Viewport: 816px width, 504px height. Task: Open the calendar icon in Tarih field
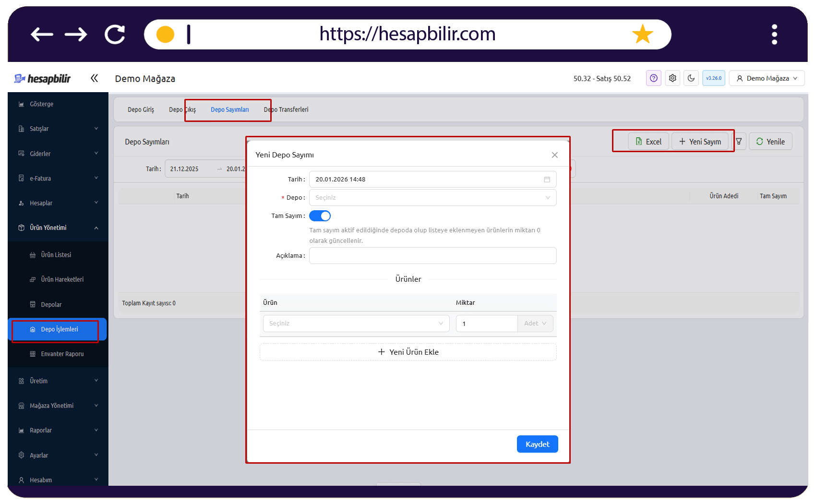click(547, 180)
